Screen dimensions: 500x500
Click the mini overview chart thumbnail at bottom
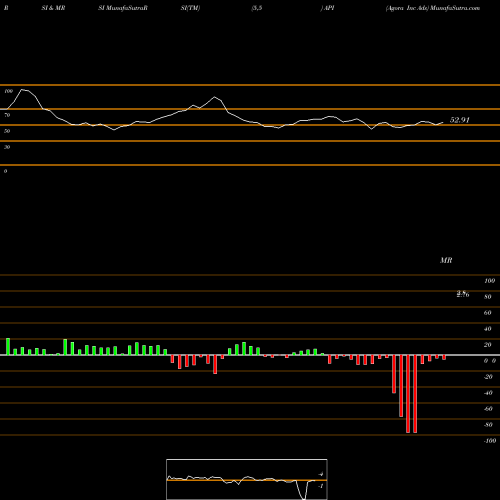pyautogui.click(x=247, y=479)
